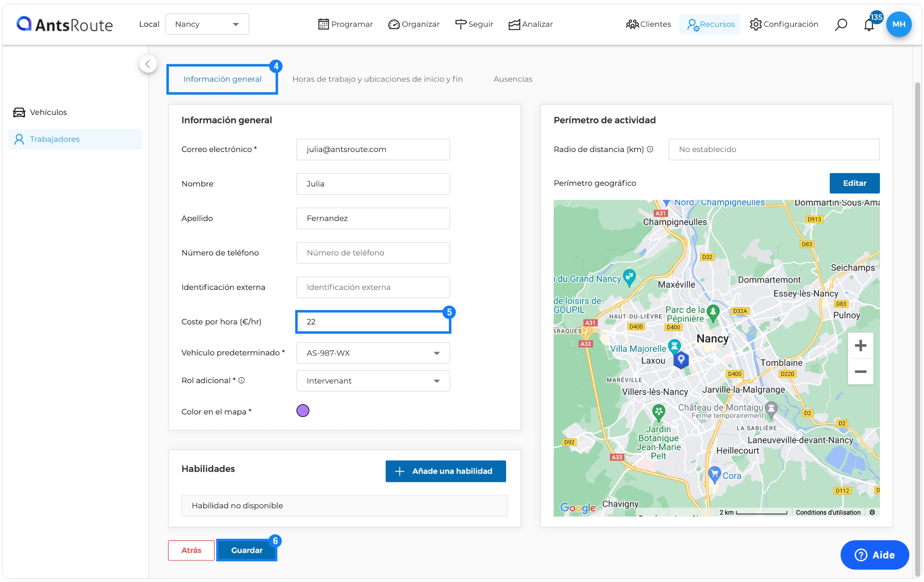Open the Aide help button

(x=875, y=555)
